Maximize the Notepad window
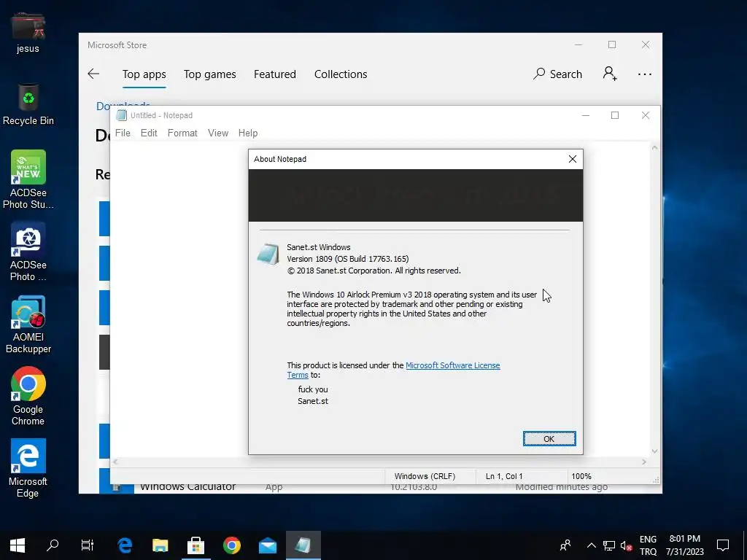 tap(614, 115)
